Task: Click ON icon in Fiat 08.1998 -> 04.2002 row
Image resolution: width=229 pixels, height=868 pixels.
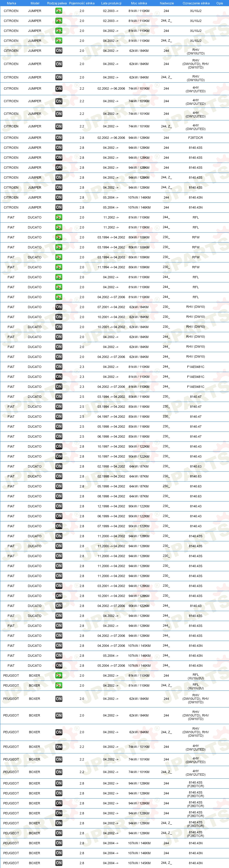Action: (59, 496)
